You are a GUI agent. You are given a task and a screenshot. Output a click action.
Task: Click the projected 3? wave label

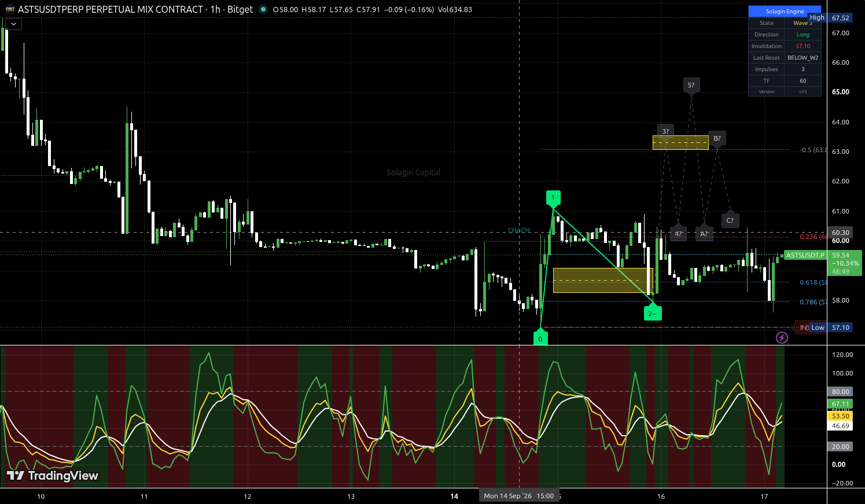click(665, 131)
